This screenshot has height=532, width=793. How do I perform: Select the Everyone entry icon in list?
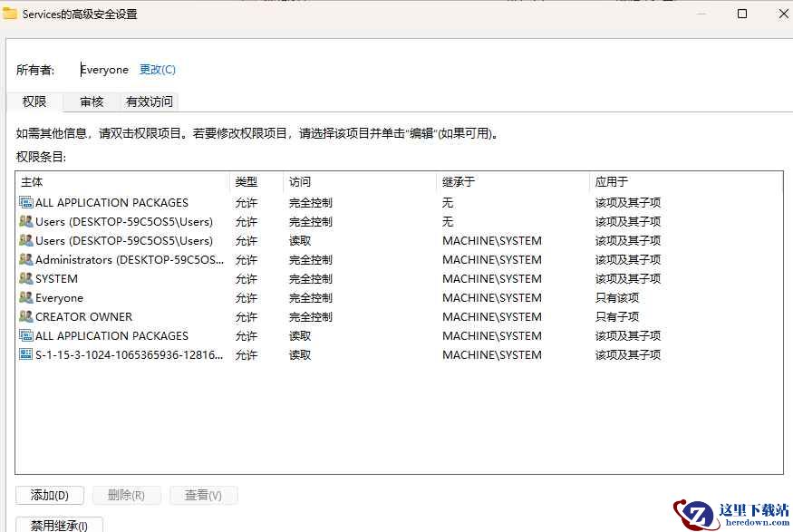25,297
